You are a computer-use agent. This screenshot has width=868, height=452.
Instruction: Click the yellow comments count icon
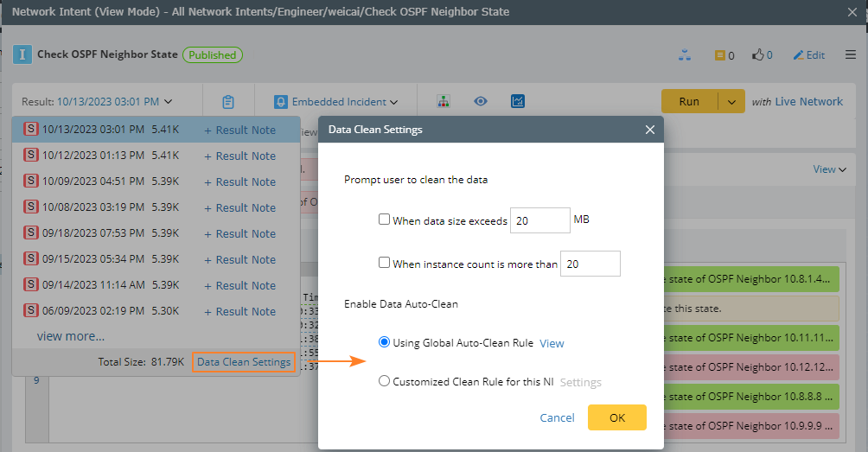point(719,55)
